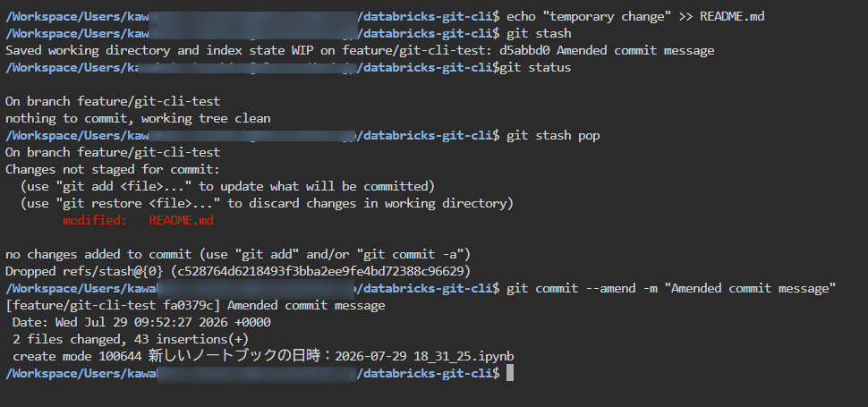Image resolution: width=868 pixels, height=407 pixels.
Task: Click the Date: Wed Jul 29 line
Action: click(x=141, y=322)
